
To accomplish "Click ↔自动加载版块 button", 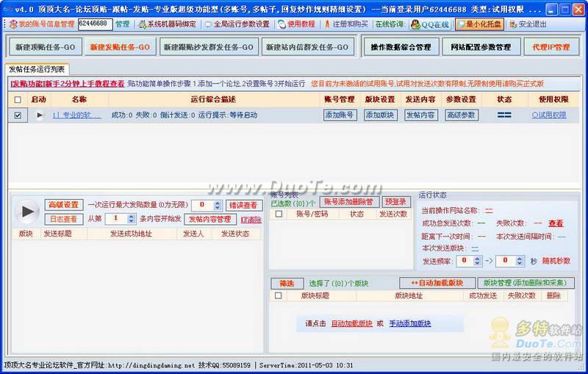I will [x=437, y=283].
